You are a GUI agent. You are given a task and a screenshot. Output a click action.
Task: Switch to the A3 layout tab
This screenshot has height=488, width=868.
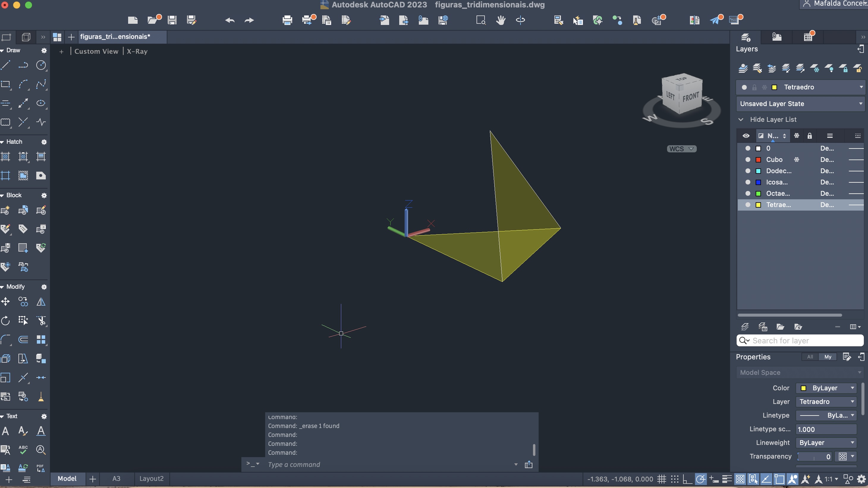pos(116,478)
